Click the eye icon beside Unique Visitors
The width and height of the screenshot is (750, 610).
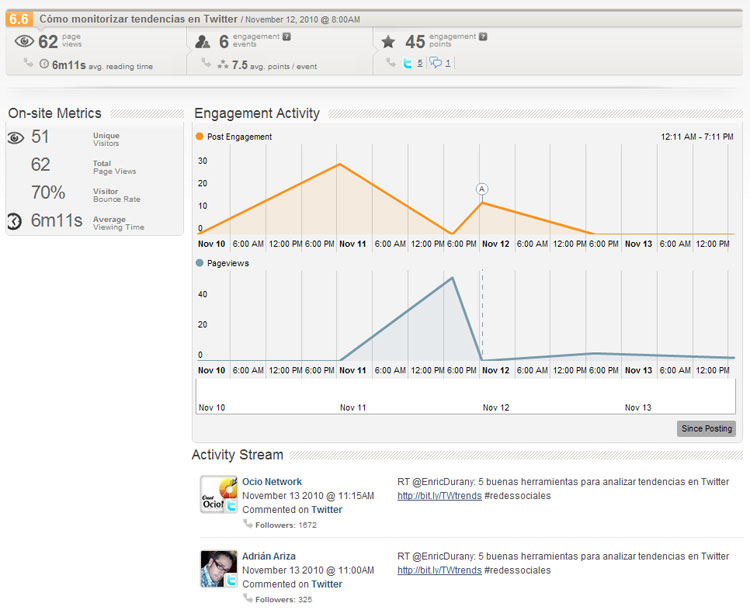(15, 138)
